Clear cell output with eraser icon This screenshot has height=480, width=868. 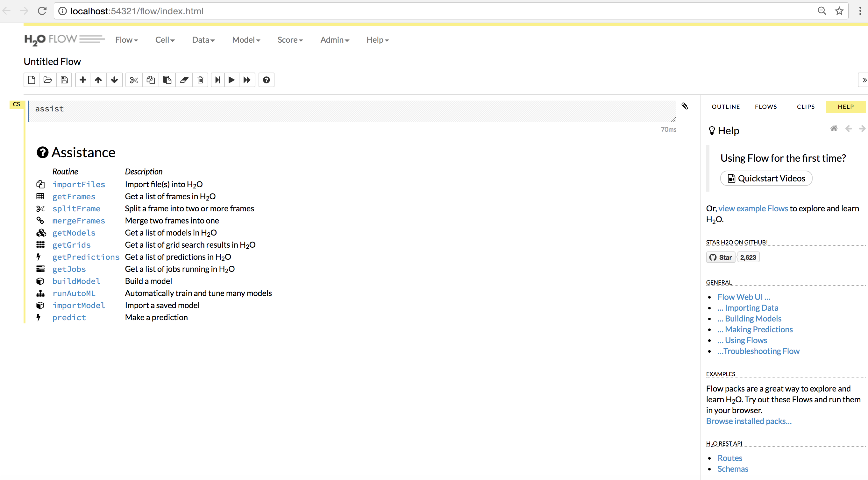(x=184, y=80)
